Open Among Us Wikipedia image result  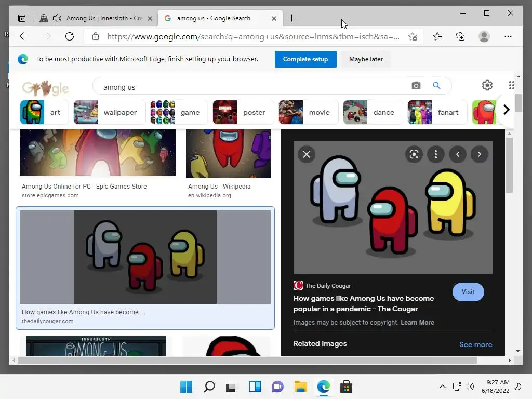228,153
